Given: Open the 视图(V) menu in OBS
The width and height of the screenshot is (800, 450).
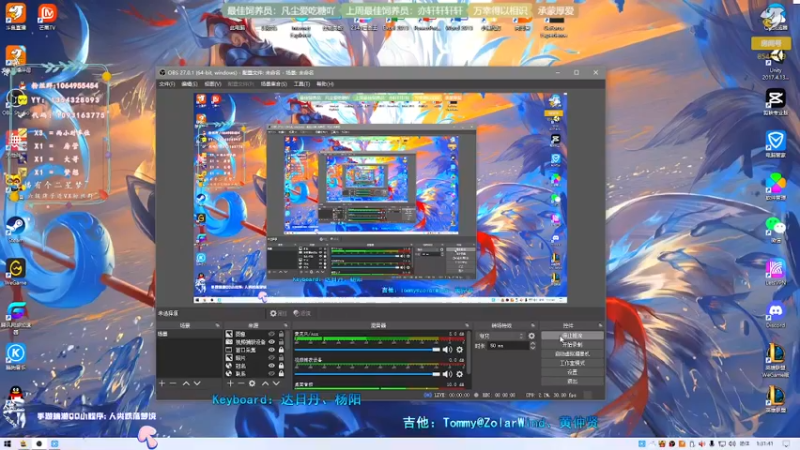Looking at the screenshot, I should (x=213, y=84).
